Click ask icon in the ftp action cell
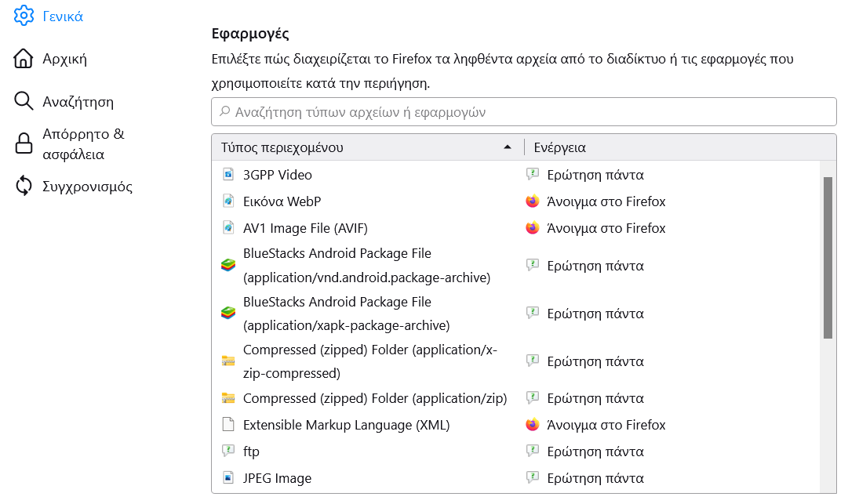Image resolution: width=848 pixels, height=504 pixels. tap(533, 450)
